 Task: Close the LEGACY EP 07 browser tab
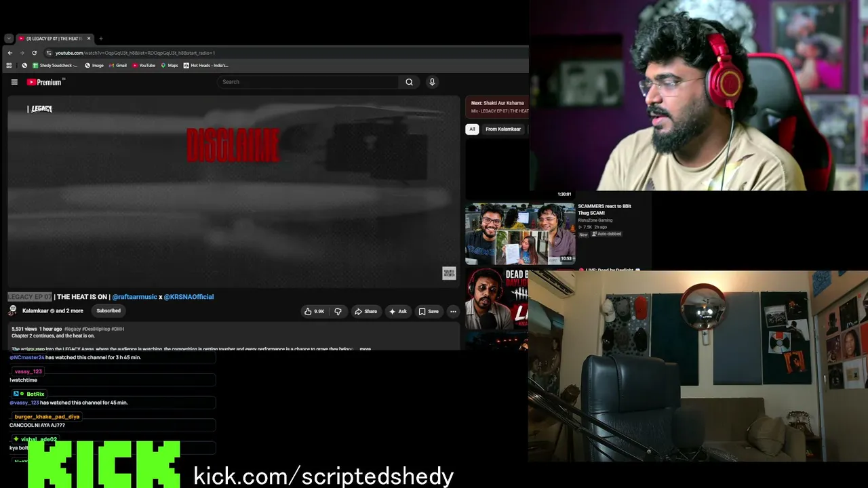coord(88,39)
